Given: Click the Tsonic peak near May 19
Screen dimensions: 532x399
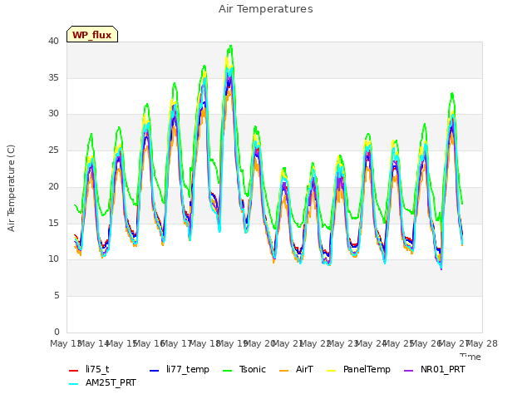Looking at the screenshot, I should 231,47.
